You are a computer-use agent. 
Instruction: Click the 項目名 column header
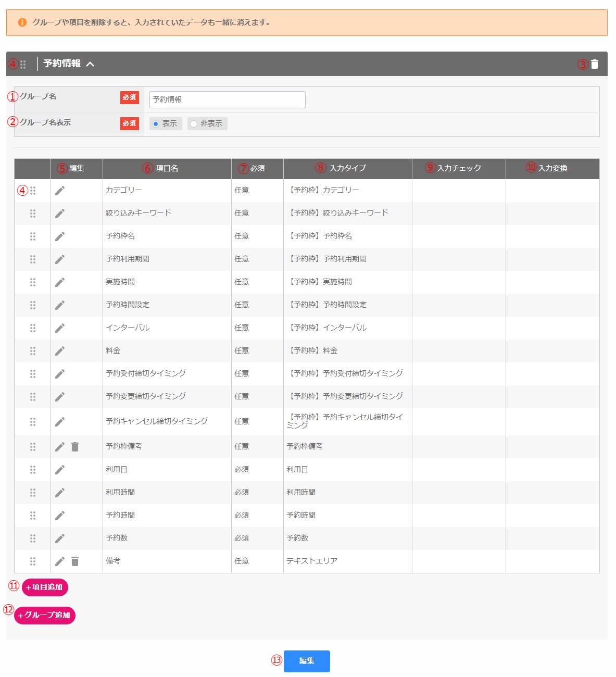tap(167, 169)
